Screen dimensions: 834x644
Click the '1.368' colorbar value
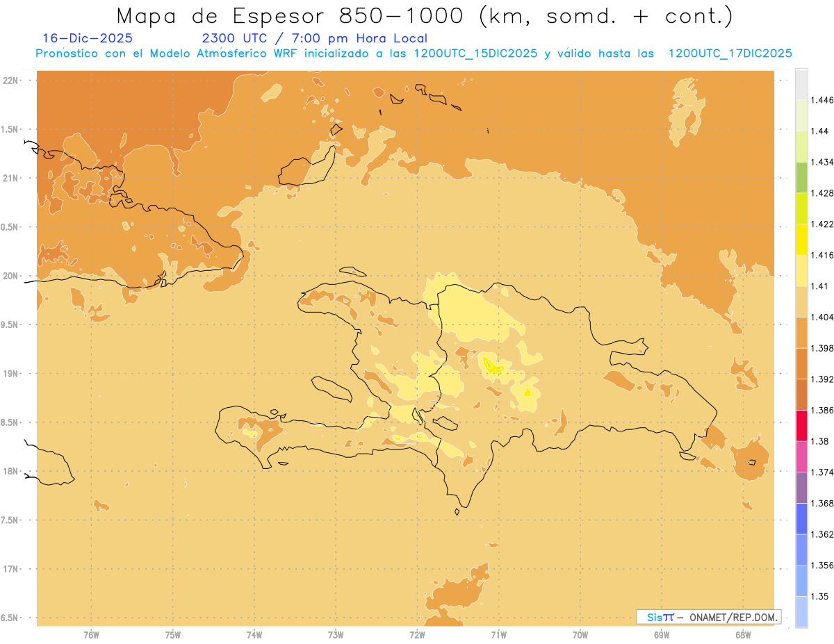point(822,503)
